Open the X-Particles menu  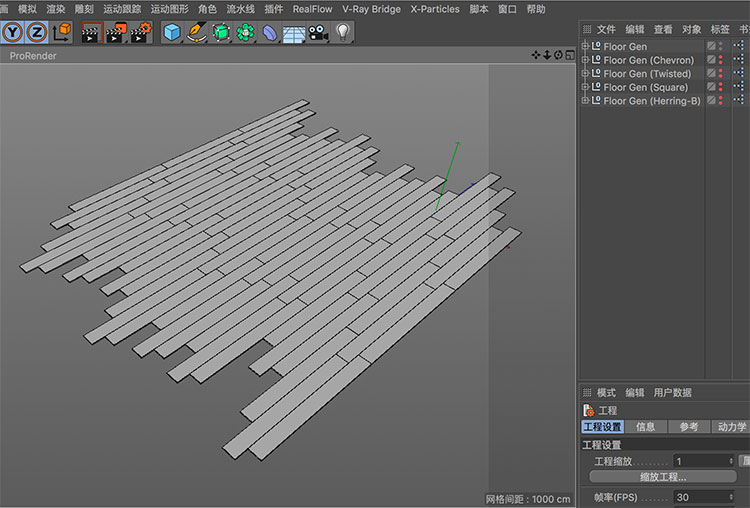[x=435, y=9]
